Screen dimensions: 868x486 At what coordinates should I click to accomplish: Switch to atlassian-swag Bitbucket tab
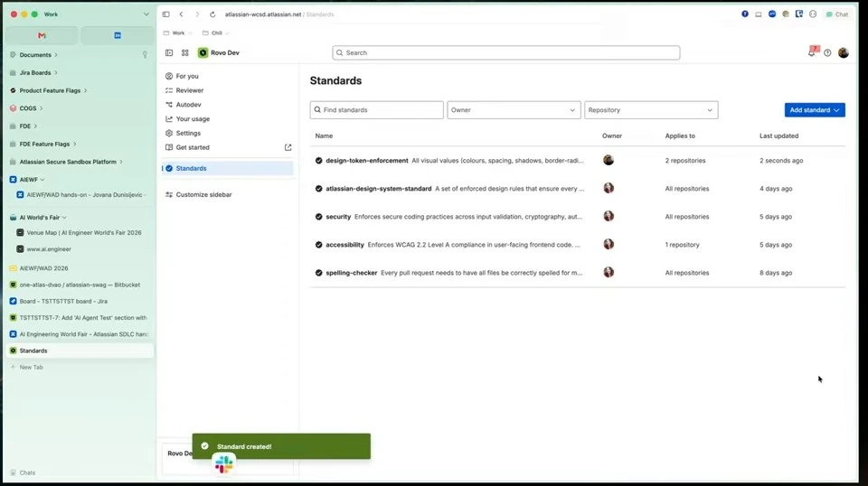point(80,285)
